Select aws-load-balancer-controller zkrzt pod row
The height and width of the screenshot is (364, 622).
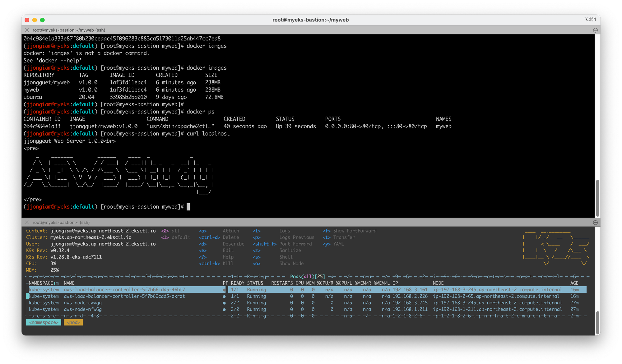pyautogui.click(x=124, y=297)
